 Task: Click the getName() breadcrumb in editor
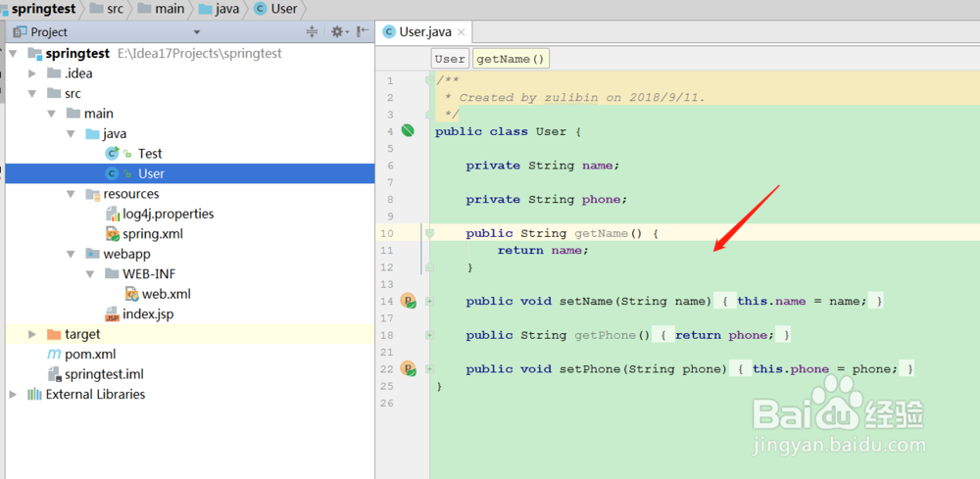tap(510, 59)
